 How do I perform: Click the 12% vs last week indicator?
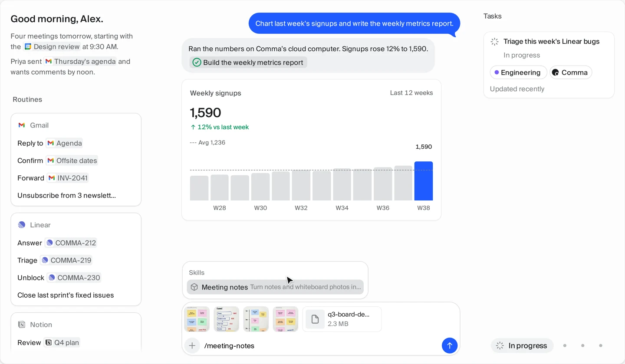click(x=220, y=127)
